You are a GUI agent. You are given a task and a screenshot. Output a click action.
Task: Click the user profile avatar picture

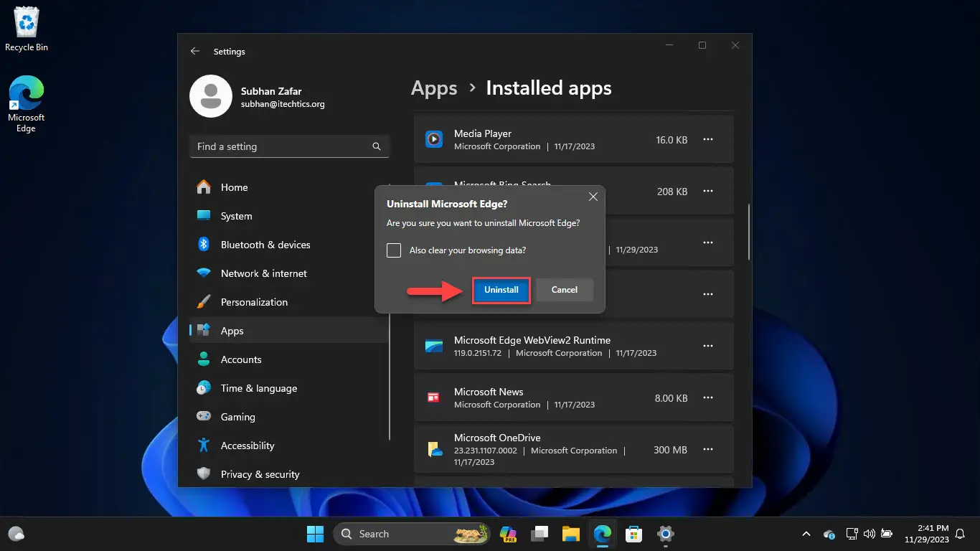click(x=210, y=96)
